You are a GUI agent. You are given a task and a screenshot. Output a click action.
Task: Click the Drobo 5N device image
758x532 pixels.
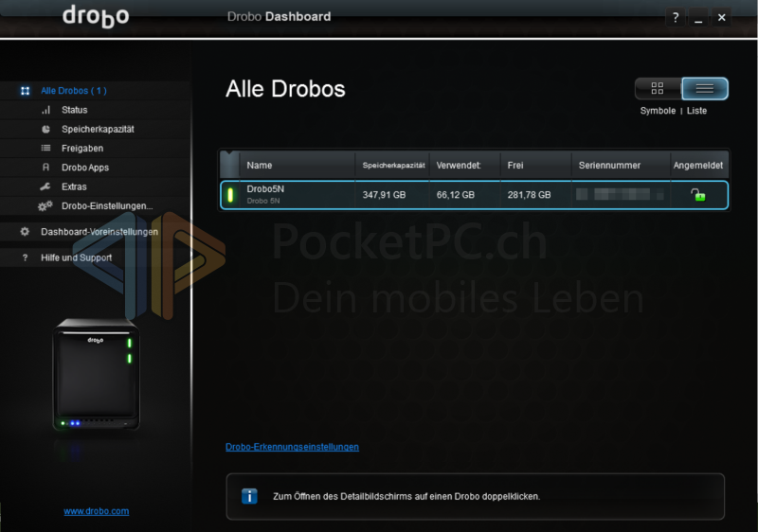click(97, 375)
